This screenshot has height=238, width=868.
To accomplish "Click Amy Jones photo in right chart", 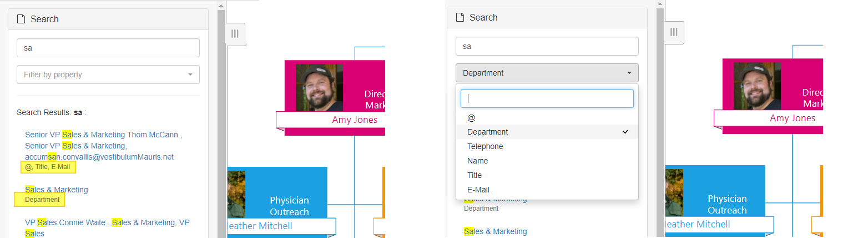I will point(757,86).
